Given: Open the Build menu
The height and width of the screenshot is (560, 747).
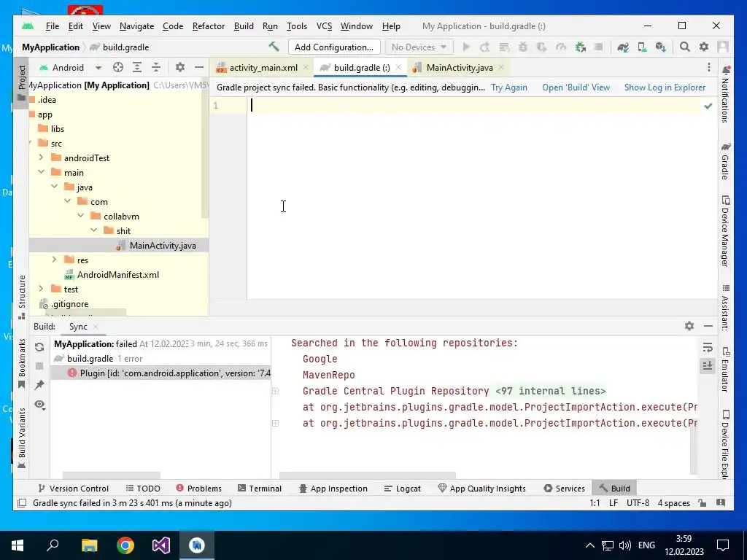Looking at the screenshot, I should pos(244,26).
